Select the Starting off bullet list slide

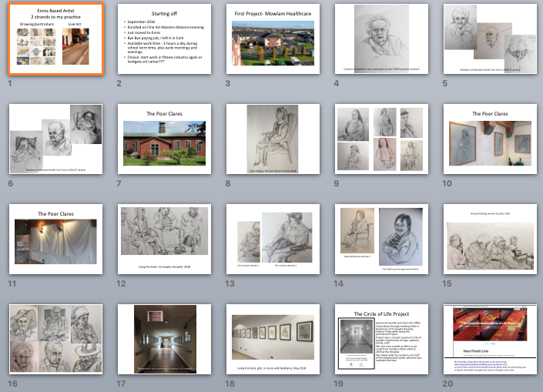(x=162, y=39)
